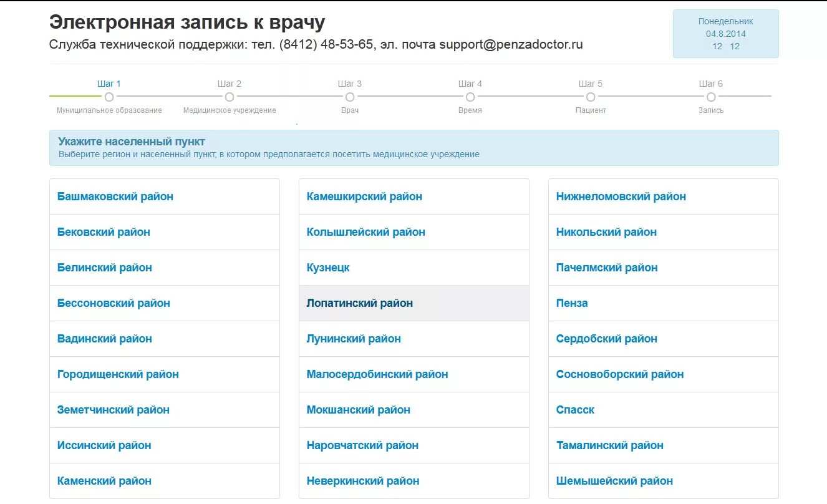Click the Медицинское учреждение step label
The height and width of the screenshot is (504, 827).
230,110
